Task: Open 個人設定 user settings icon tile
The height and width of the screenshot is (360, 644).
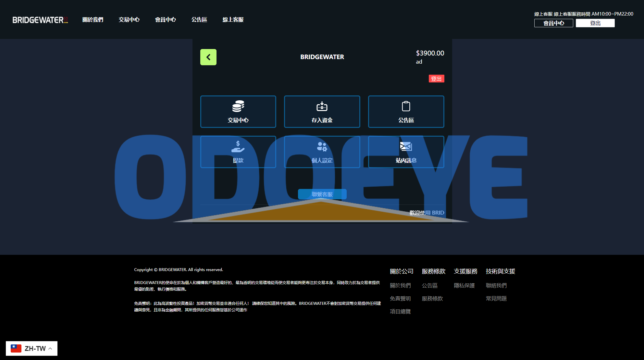Action: click(322, 152)
